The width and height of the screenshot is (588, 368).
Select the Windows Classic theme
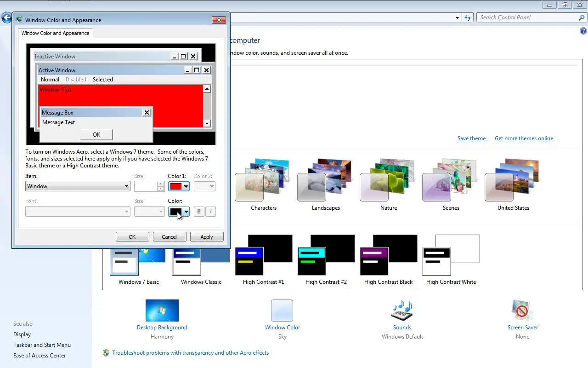(201, 266)
